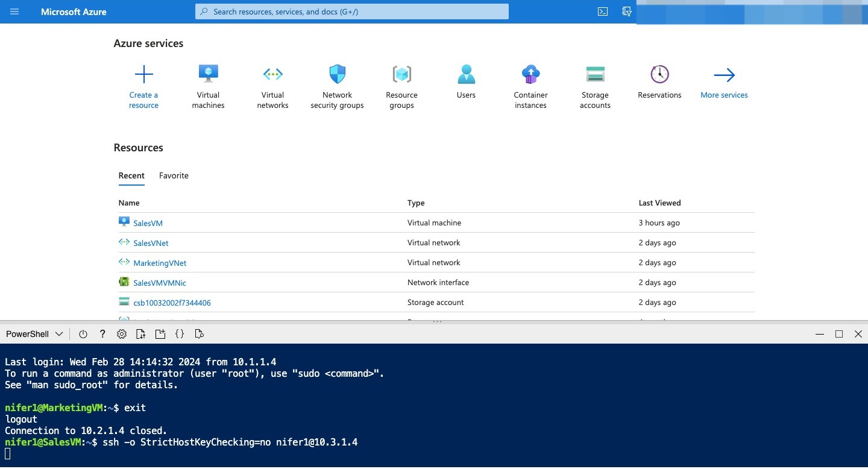
Task: Click MarketingVNet virtual network row icon
Action: tap(124, 262)
